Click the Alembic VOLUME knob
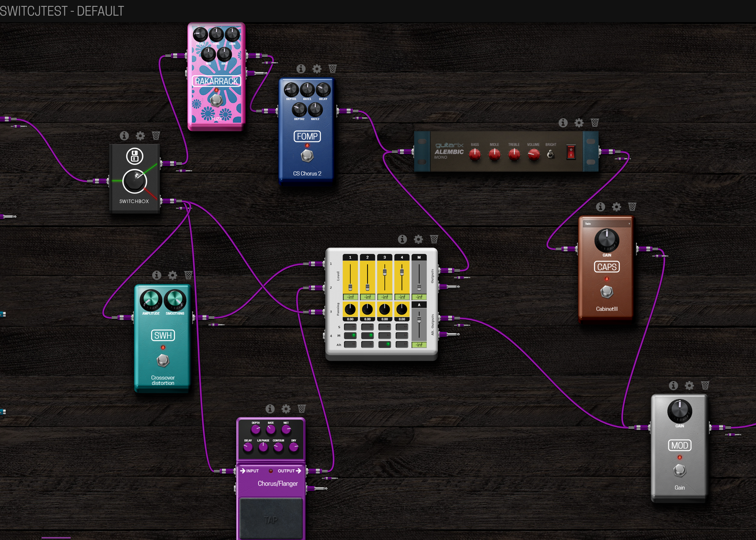Screen dimensions: 756x540 533,154
